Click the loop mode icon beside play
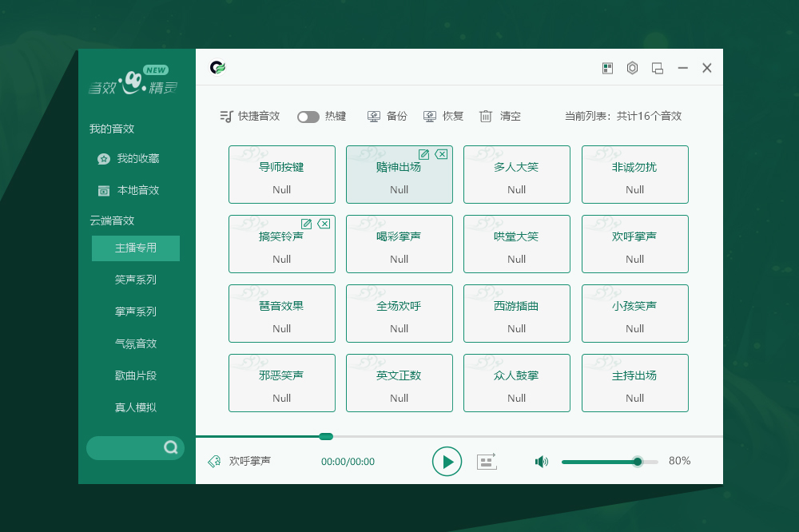The height and width of the screenshot is (532, 799). pyautogui.click(x=486, y=461)
